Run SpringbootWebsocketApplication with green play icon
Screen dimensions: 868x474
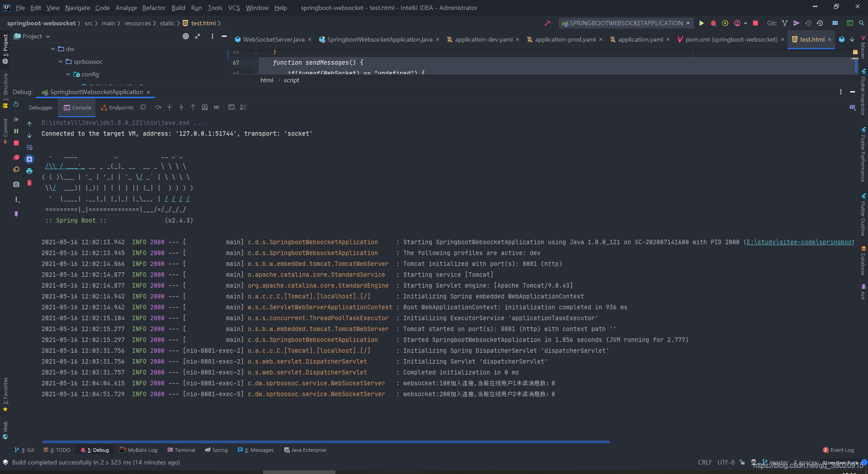(x=702, y=23)
